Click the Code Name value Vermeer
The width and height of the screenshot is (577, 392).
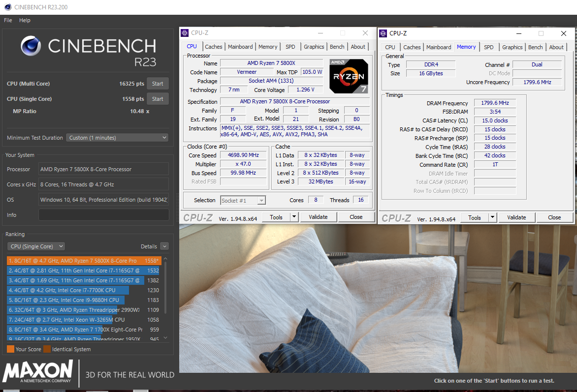247,72
